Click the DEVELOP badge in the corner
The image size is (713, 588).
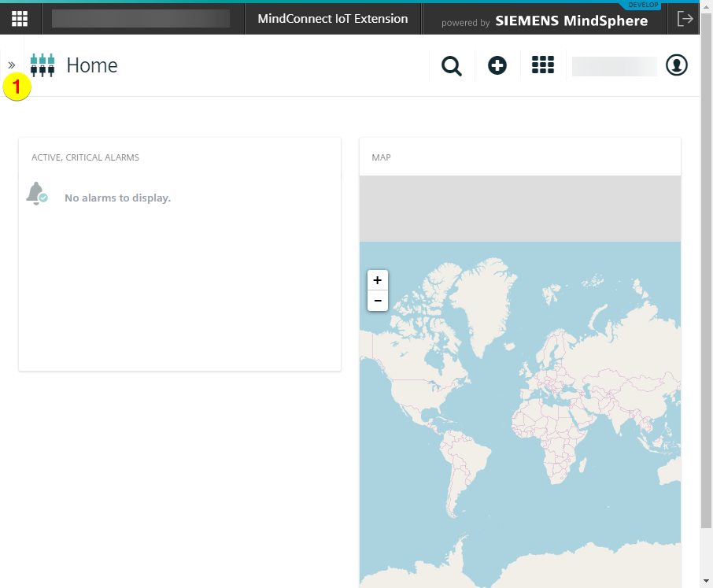pos(642,5)
